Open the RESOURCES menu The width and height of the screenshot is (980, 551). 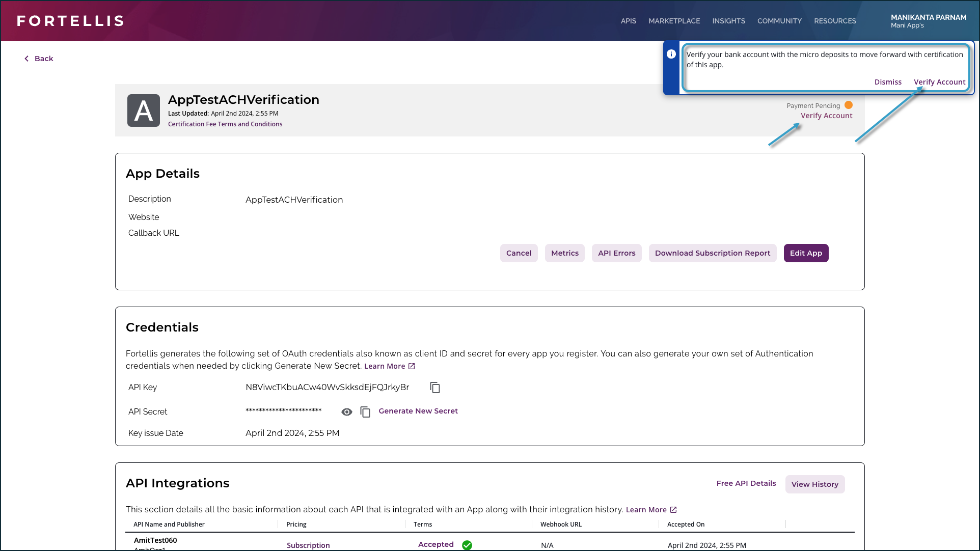(835, 21)
